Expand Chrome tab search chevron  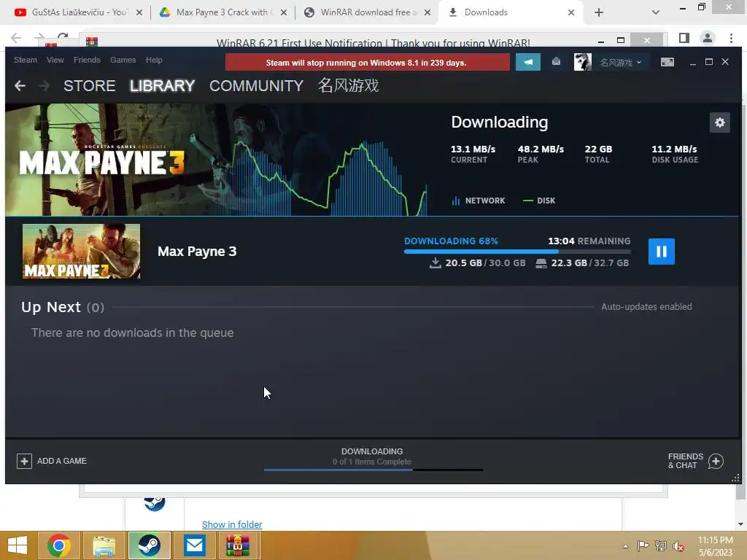(656, 12)
